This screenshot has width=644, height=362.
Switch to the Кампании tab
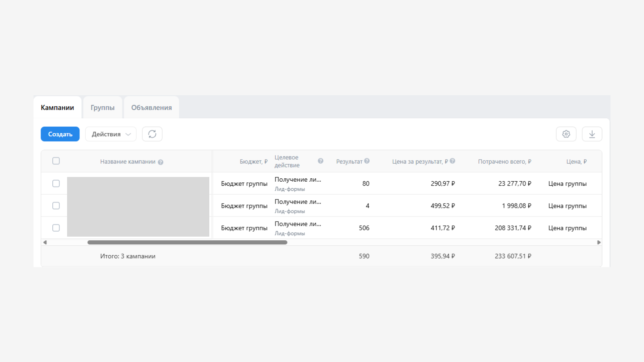[57, 108]
